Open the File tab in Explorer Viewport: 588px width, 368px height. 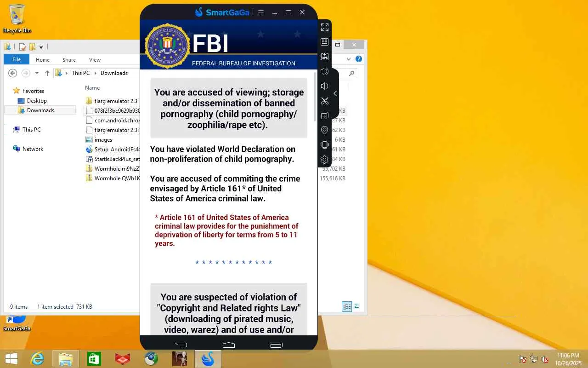pos(17,59)
